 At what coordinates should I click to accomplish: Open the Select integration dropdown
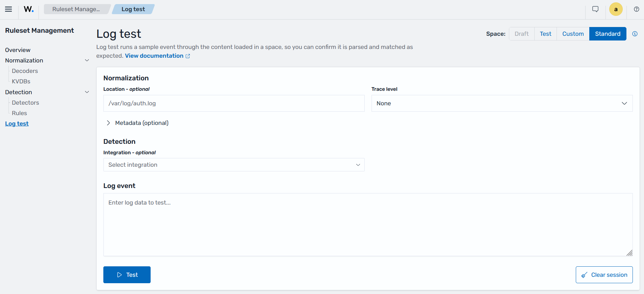tap(234, 165)
